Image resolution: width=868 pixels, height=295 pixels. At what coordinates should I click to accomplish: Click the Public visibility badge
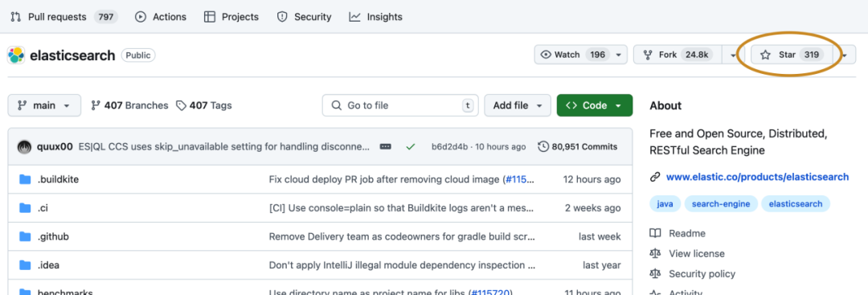[x=138, y=55]
